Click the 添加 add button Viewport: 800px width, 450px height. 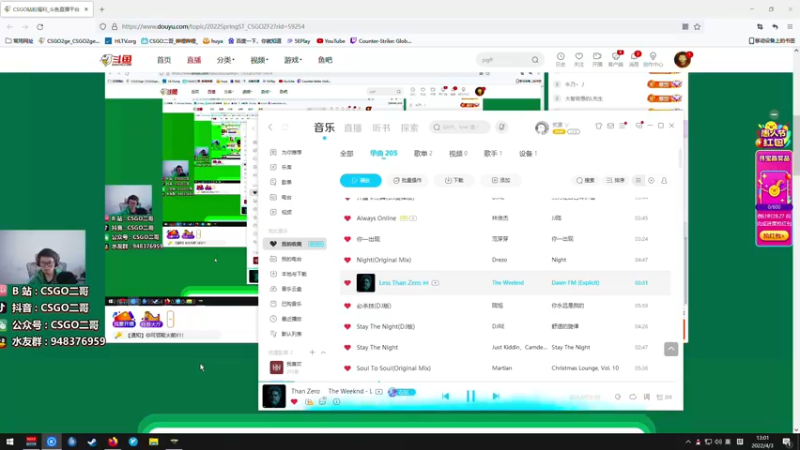point(501,181)
